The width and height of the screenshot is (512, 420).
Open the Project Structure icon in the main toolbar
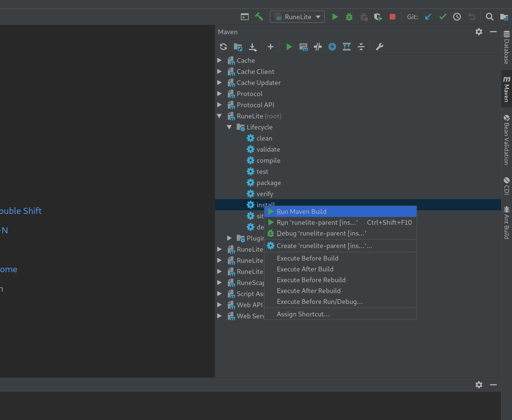[504, 17]
